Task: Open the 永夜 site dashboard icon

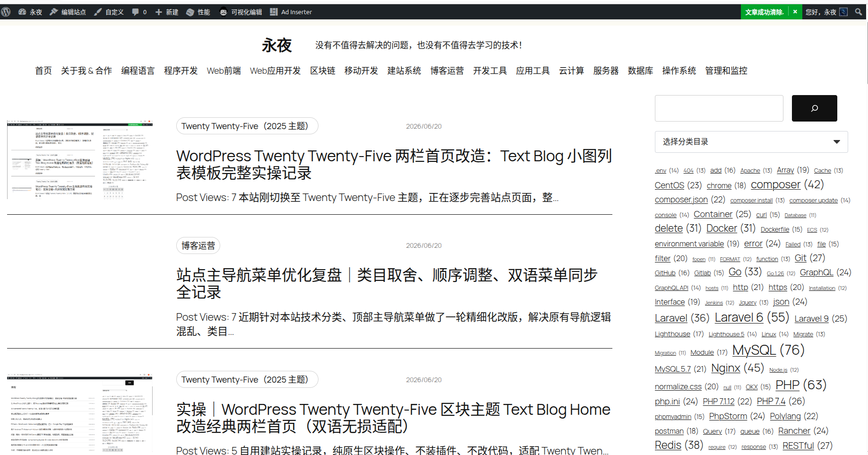Action: (x=22, y=12)
